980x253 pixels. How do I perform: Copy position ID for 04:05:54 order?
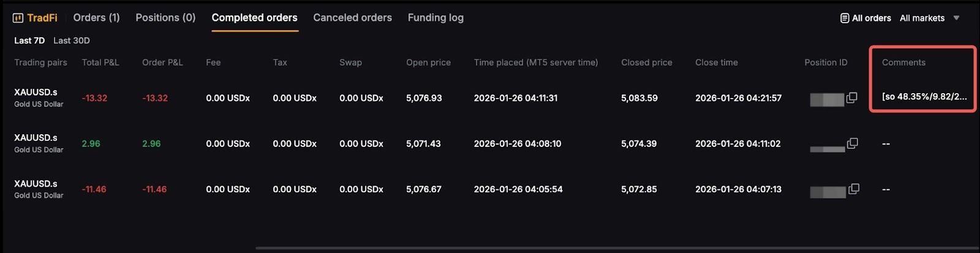pyautogui.click(x=853, y=189)
